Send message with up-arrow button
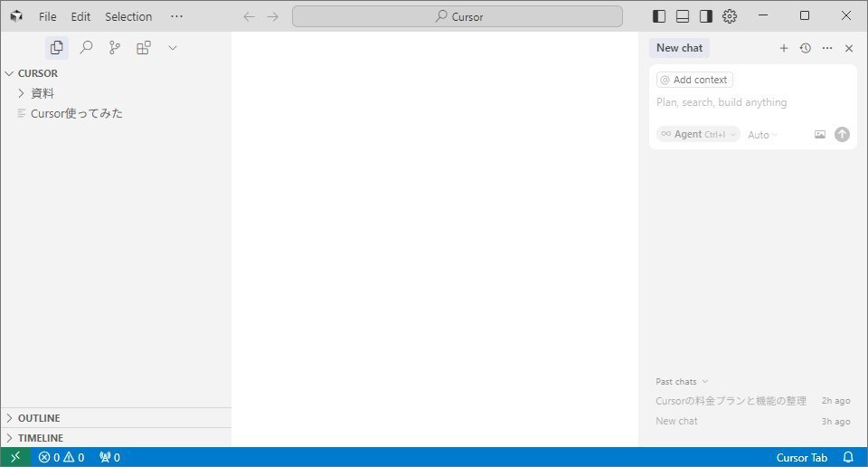868x467 pixels. click(842, 134)
